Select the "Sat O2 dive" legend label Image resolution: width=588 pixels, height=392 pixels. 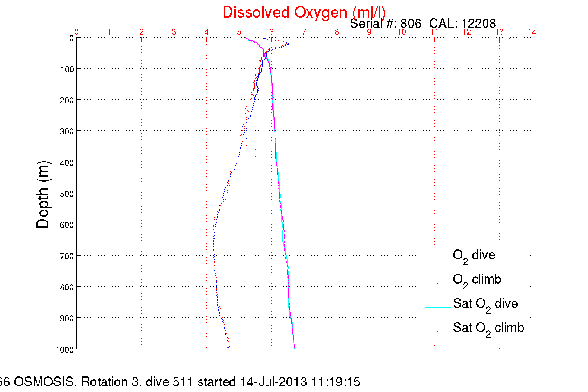click(485, 304)
